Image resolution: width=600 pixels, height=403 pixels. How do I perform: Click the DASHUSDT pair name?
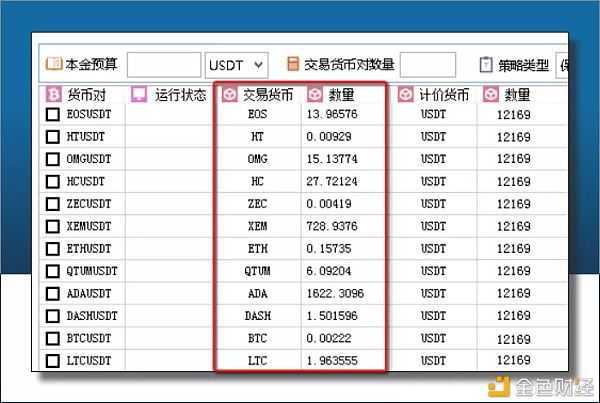92,316
